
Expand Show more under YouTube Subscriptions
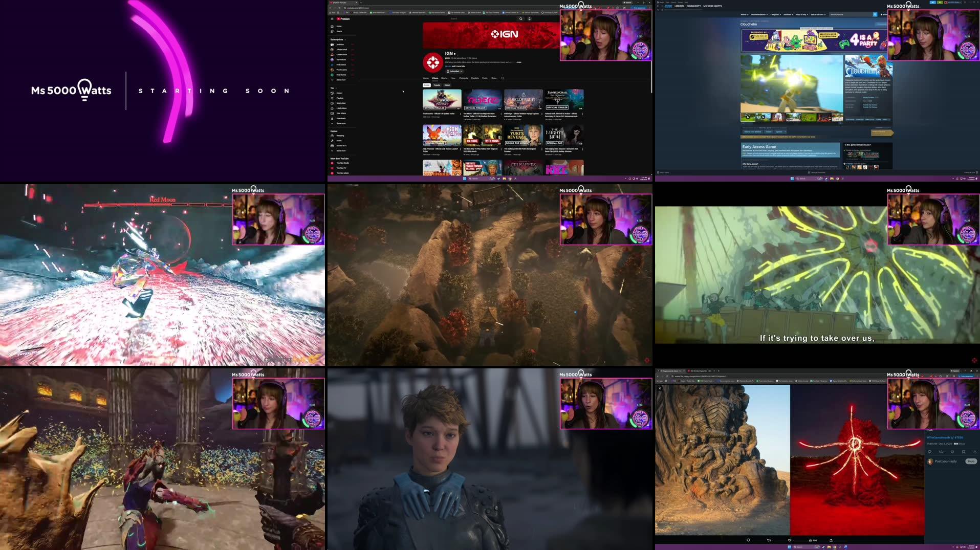click(x=340, y=80)
